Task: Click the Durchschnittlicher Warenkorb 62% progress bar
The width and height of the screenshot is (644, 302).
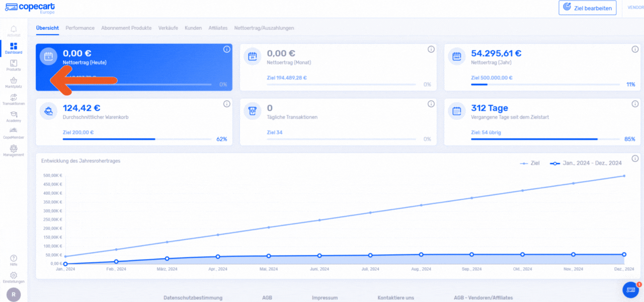Action: [137, 139]
